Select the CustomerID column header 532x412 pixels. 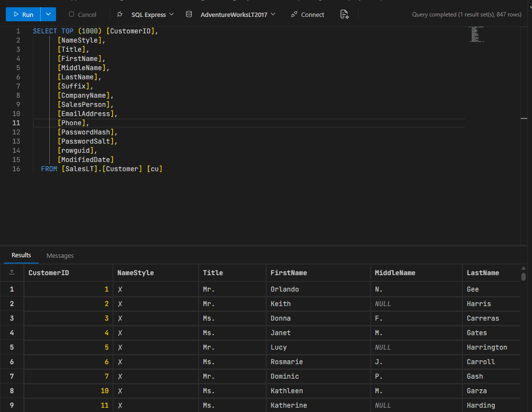click(69, 273)
